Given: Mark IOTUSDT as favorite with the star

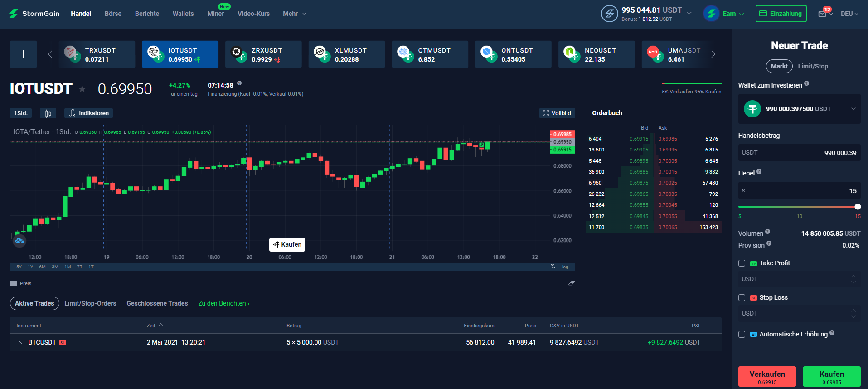Looking at the screenshot, I should [82, 89].
